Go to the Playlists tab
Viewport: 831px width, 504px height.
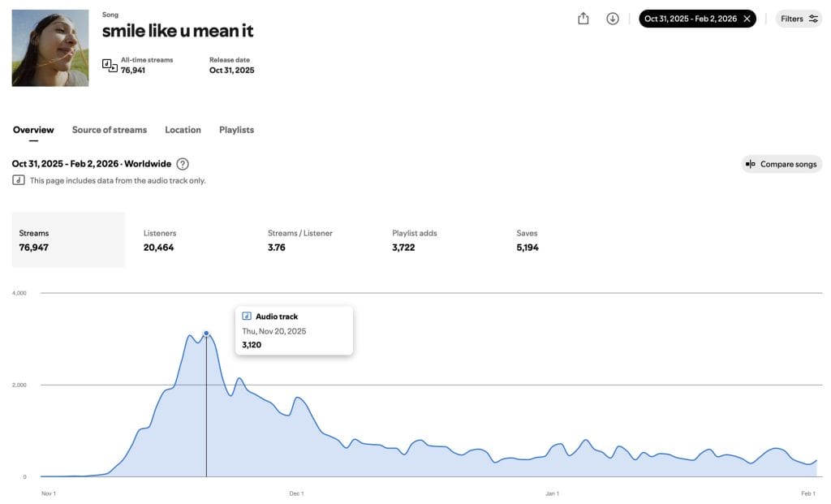pos(236,130)
